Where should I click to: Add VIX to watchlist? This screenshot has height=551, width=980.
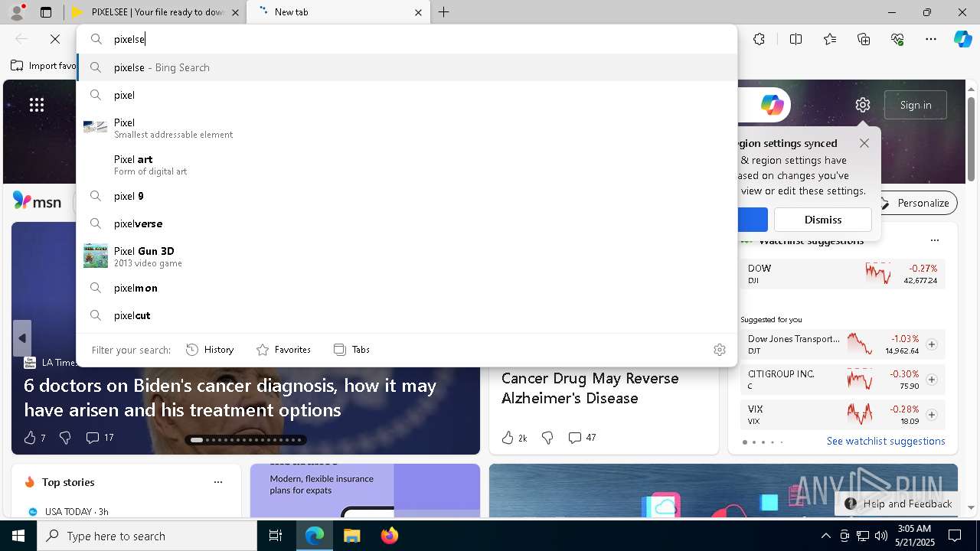[x=932, y=415]
